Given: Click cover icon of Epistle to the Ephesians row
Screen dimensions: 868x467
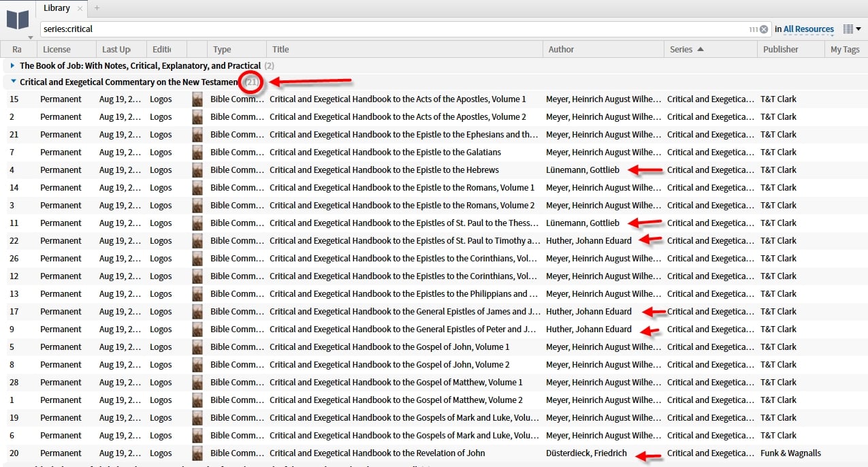Looking at the screenshot, I should click(197, 134).
